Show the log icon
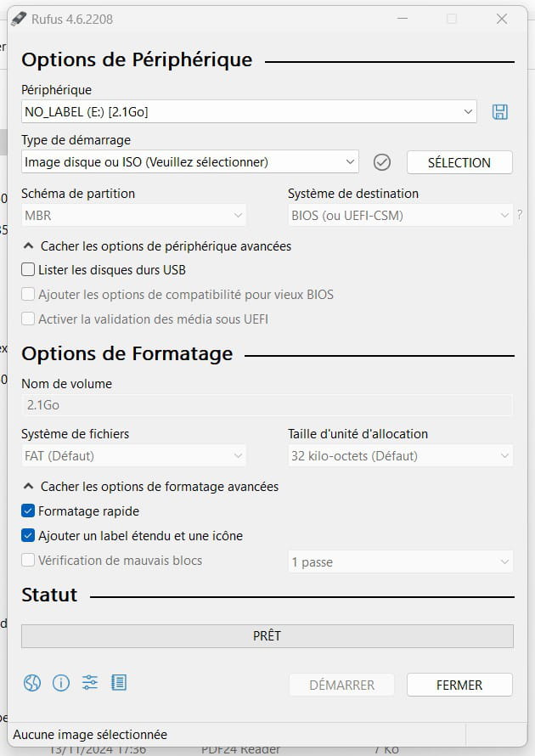The width and height of the screenshot is (535, 756). (119, 683)
